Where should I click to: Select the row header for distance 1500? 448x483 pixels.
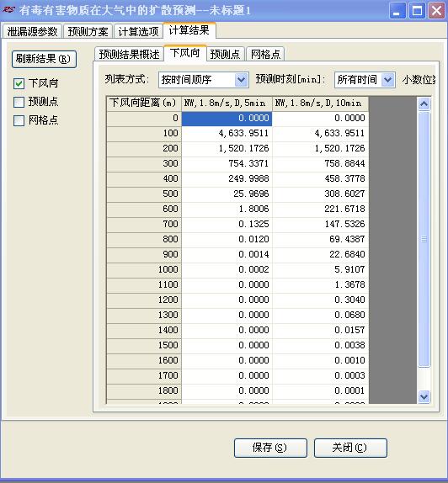click(x=144, y=346)
